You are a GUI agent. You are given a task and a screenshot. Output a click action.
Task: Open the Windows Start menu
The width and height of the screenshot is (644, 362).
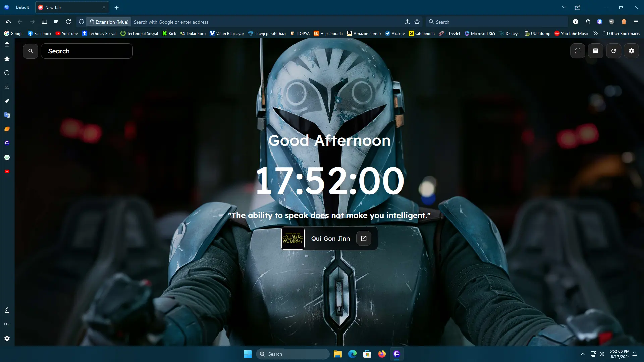coord(248,354)
